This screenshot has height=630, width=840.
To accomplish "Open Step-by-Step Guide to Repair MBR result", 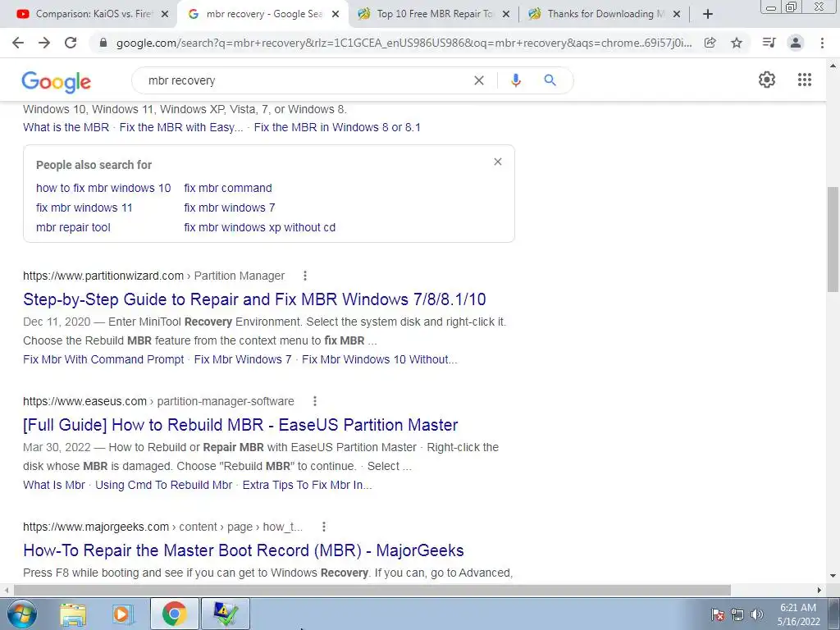I will coord(254,299).
